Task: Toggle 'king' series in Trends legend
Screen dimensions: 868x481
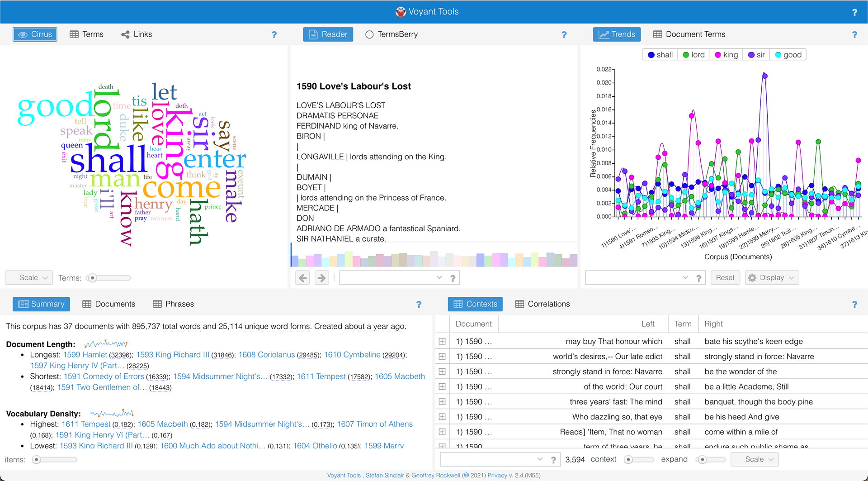Action: (726, 55)
